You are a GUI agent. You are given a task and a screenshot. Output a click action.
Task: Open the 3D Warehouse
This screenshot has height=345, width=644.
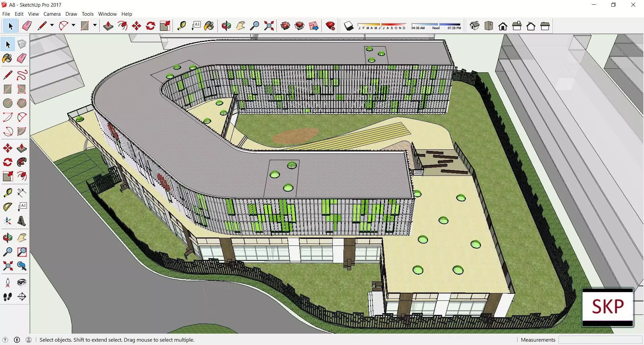(285, 26)
